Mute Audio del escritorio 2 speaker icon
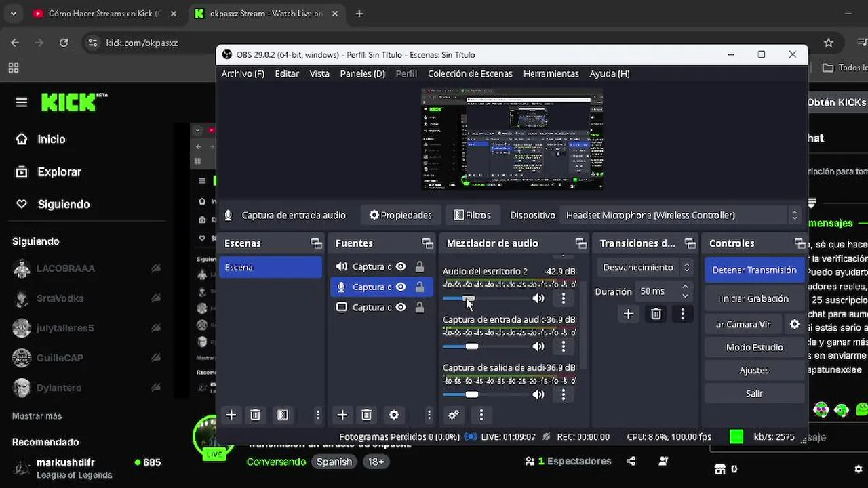 click(x=538, y=298)
